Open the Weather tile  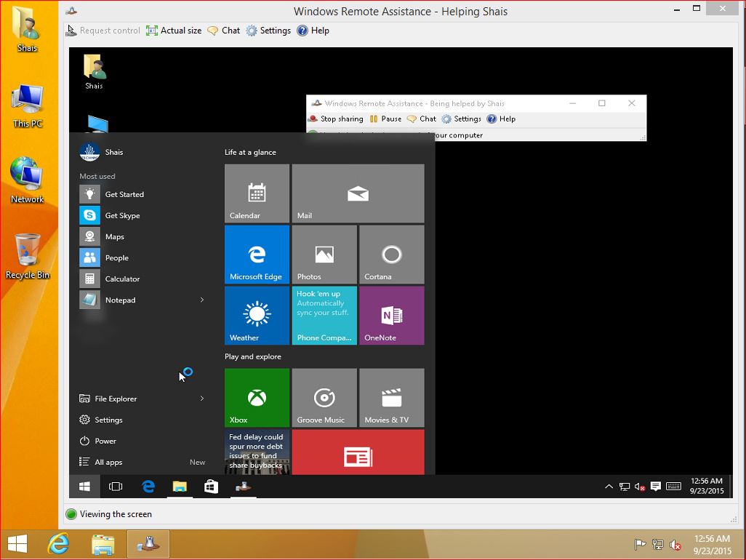(257, 316)
